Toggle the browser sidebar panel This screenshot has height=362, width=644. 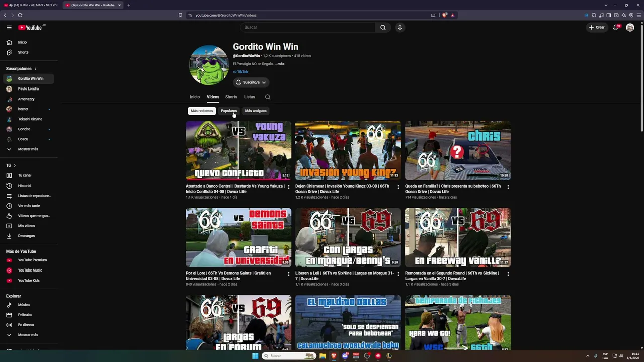[609, 15]
